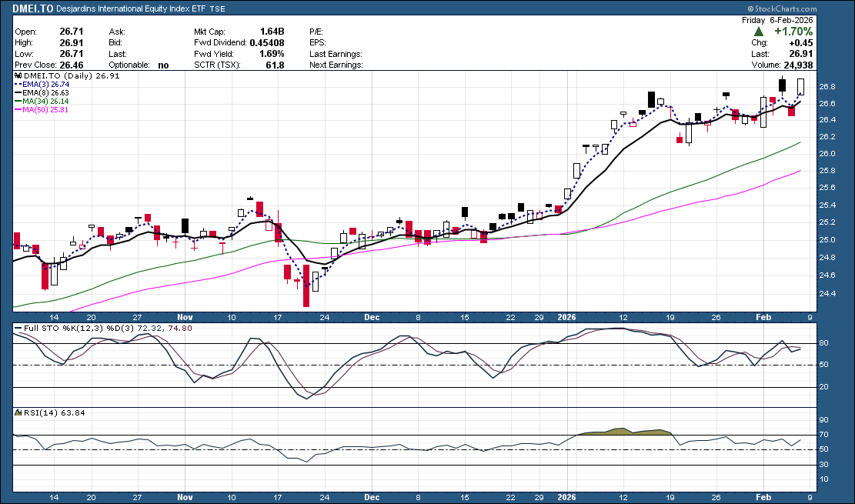Image resolution: width=855 pixels, height=504 pixels.
Task: Click the 80 level on stochastic axis
Action: click(823, 343)
